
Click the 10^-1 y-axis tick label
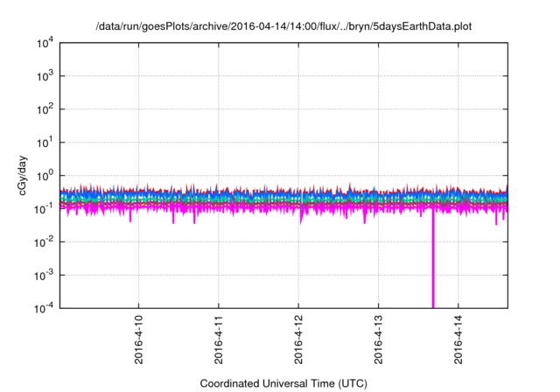[x=45, y=208]
